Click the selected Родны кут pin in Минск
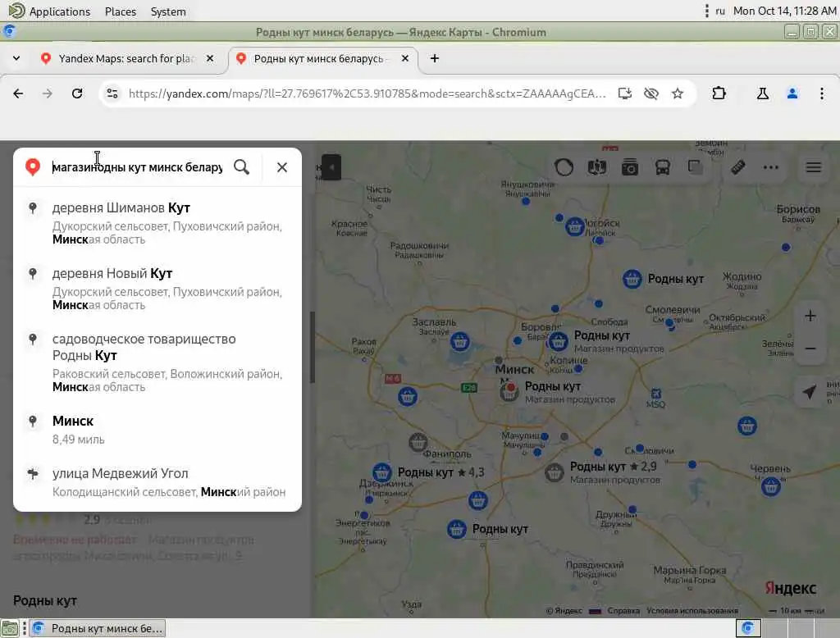 [x=509, y=392]
